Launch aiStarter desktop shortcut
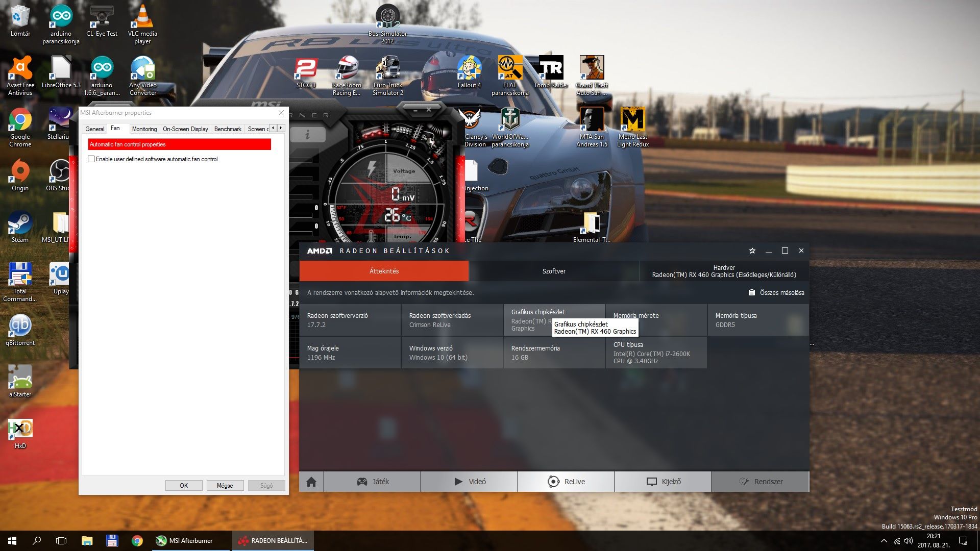The width and height of the screenshot is (980, 551). pos(20,381)
